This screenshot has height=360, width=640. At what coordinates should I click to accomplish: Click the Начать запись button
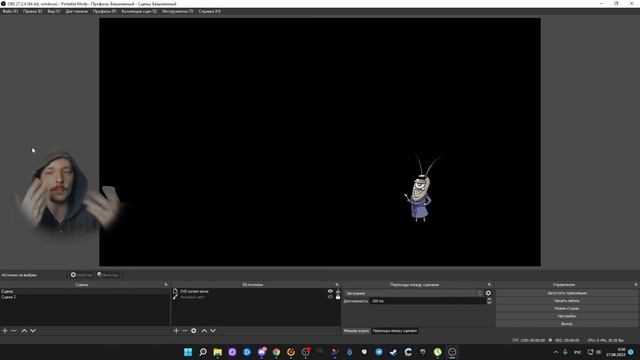567,301
